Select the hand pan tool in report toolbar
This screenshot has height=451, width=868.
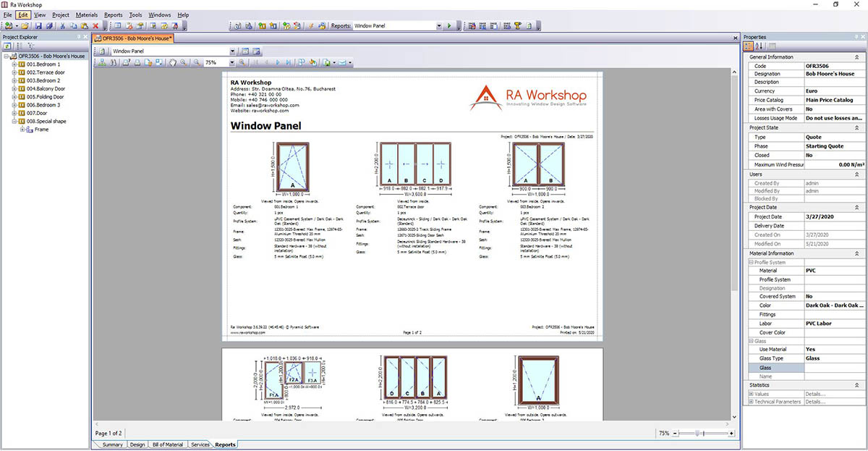pyautogui.click(x=173, y=63)
